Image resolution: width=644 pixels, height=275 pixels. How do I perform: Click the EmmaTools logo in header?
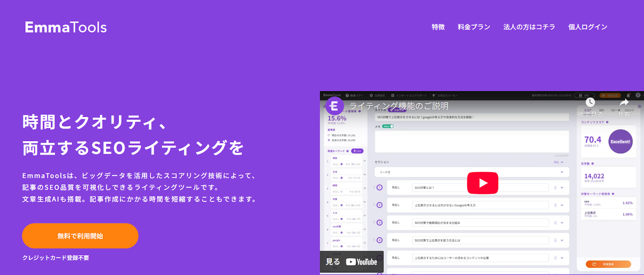click(x=66, y=27)
